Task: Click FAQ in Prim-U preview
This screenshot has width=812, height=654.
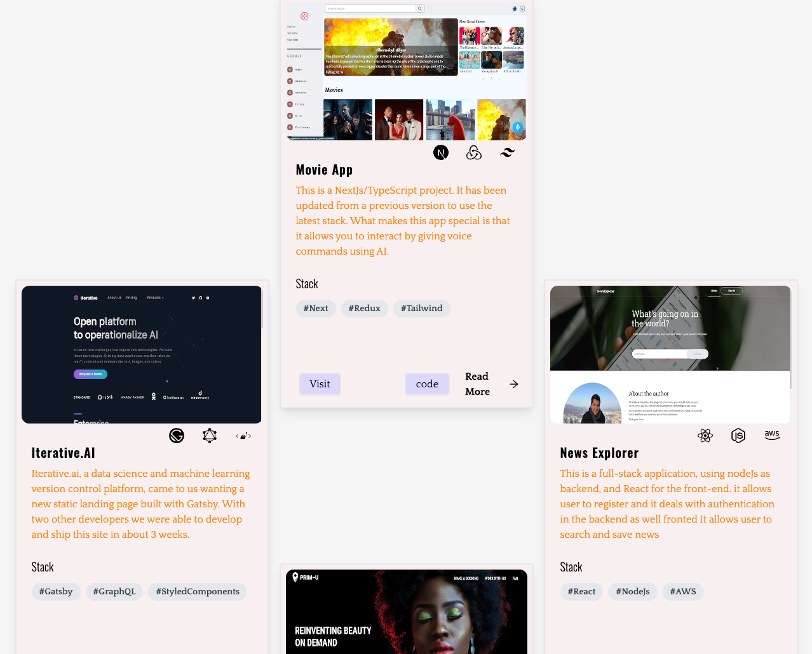Action: pyautogui.click(x=515, y=578)
